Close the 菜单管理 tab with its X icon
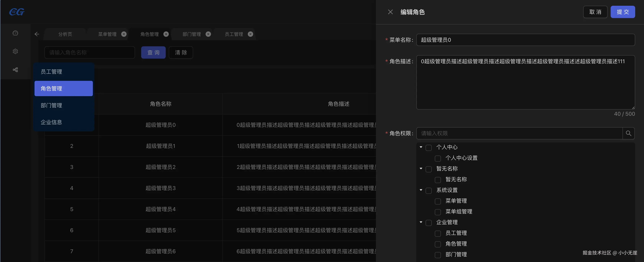The image size is (644, 262). coord(124,34)
